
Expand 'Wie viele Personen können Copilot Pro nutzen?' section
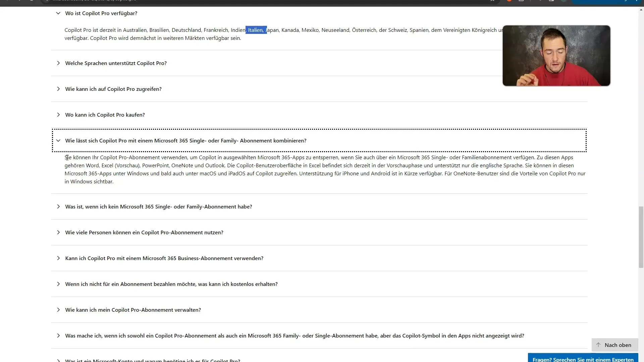(58, 232)
